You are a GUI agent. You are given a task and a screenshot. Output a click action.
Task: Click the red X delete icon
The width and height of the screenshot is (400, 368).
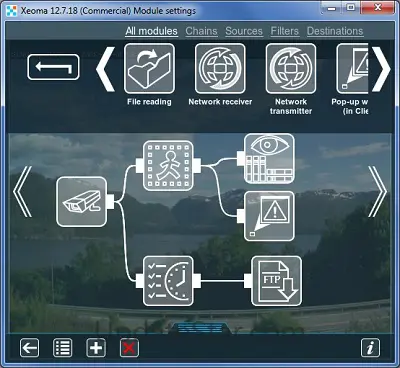click(129, 348)
